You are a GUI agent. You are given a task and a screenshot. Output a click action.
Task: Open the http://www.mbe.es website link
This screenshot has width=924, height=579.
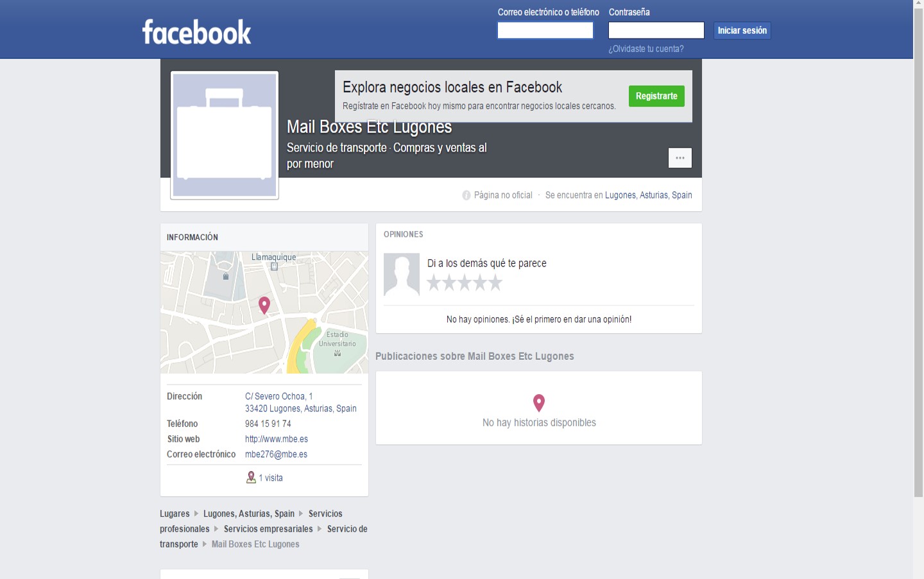pos(277,439)
